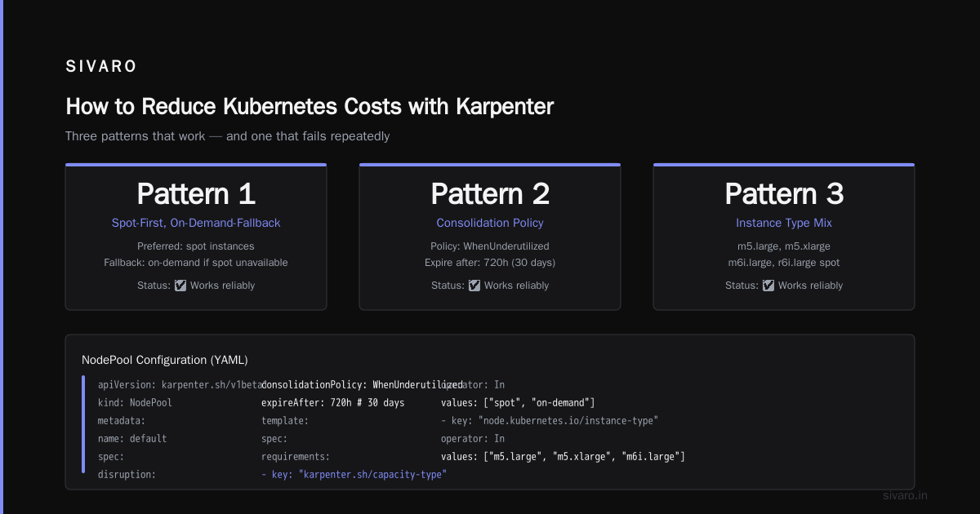
Task: Click the 'template:' YAML line
Action: pyautogui.click(x=285, y=420)
